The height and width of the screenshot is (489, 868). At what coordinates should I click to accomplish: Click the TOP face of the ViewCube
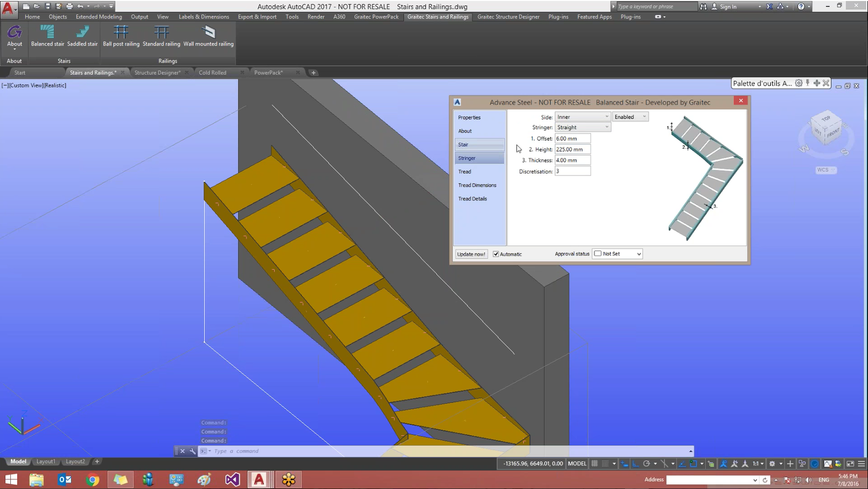(826, 118)
